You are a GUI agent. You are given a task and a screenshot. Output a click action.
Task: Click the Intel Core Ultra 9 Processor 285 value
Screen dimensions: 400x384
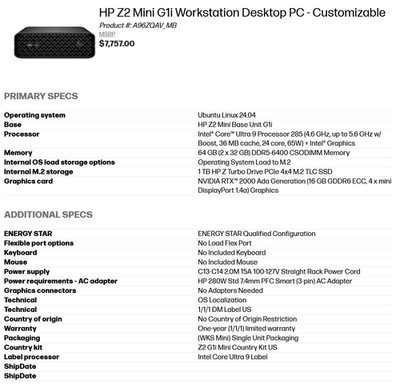coord(289,139)
